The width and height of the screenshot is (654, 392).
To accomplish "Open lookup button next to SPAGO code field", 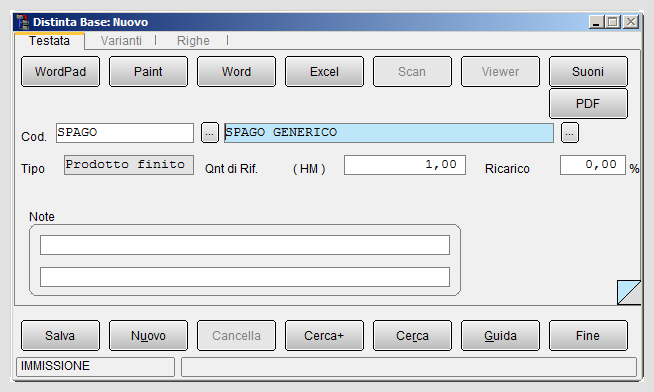I will tap(210, 133).
